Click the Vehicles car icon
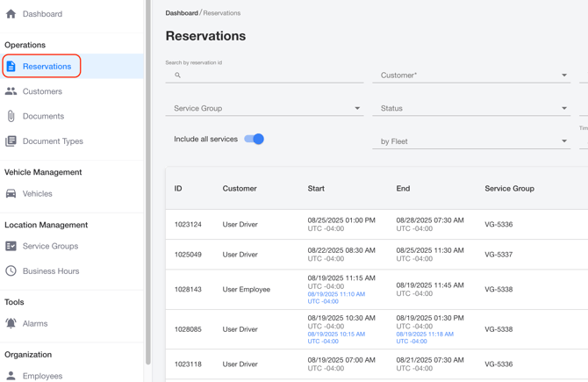The width and height of the screenshot is (588, 382). (11, 193)
